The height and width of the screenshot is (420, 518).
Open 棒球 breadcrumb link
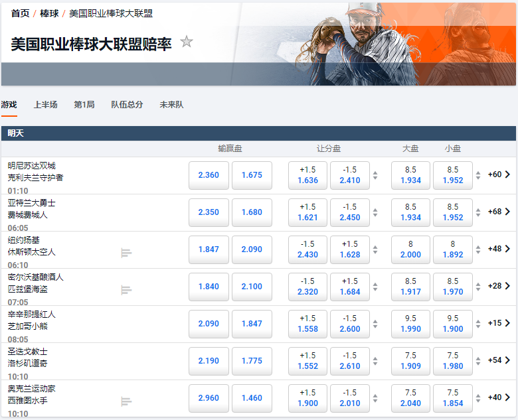49,13
